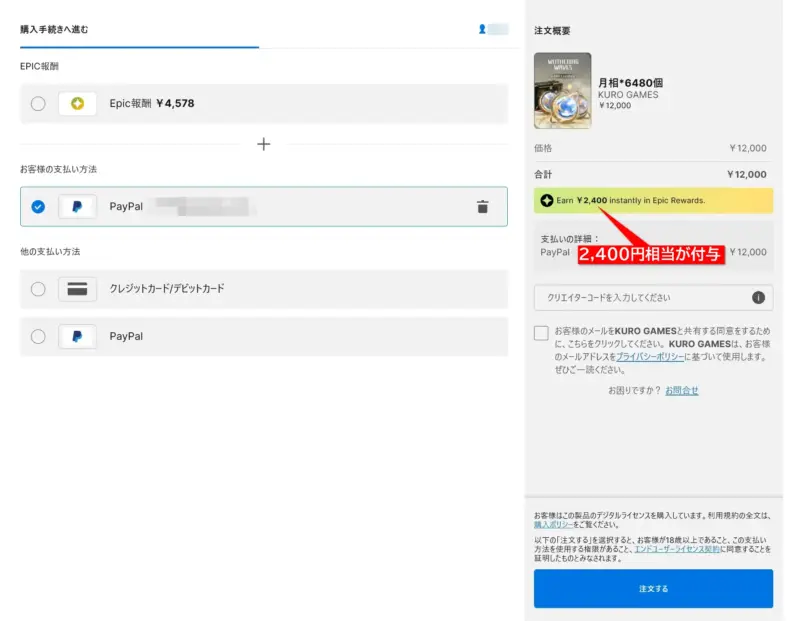This screenshot has width=800, height=621.
Task: Click the 月相*6480個 product thumbnail
Action: click(x=563, y=90)
